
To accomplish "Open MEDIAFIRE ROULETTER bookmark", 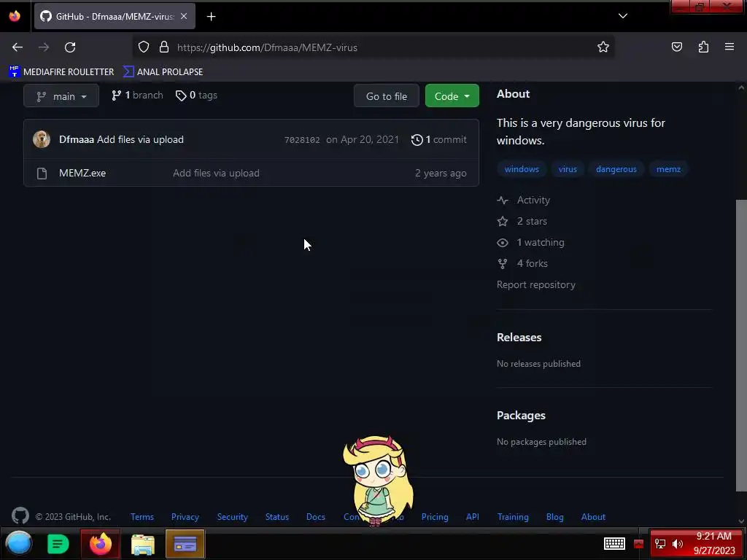I will (61, 72).
